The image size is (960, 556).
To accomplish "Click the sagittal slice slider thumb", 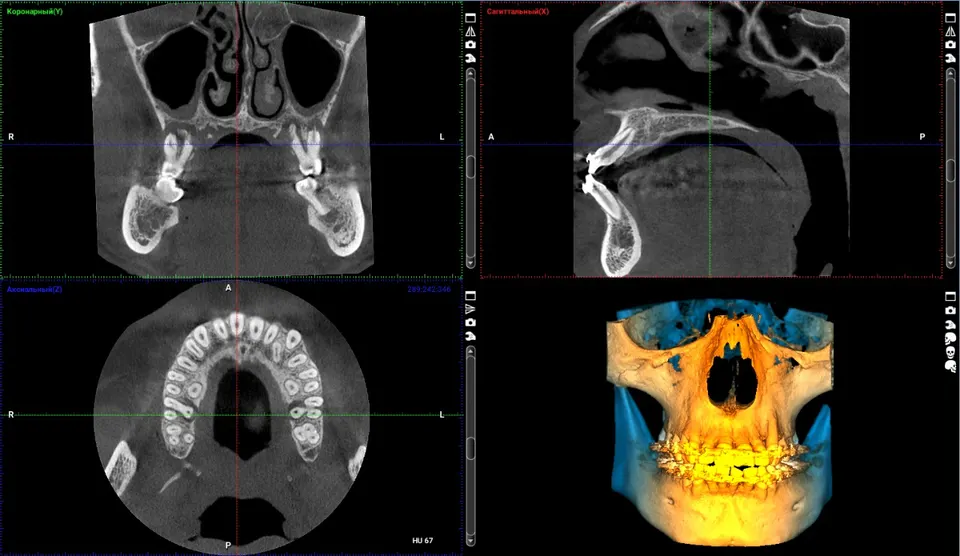I will (x=950, y=170).
